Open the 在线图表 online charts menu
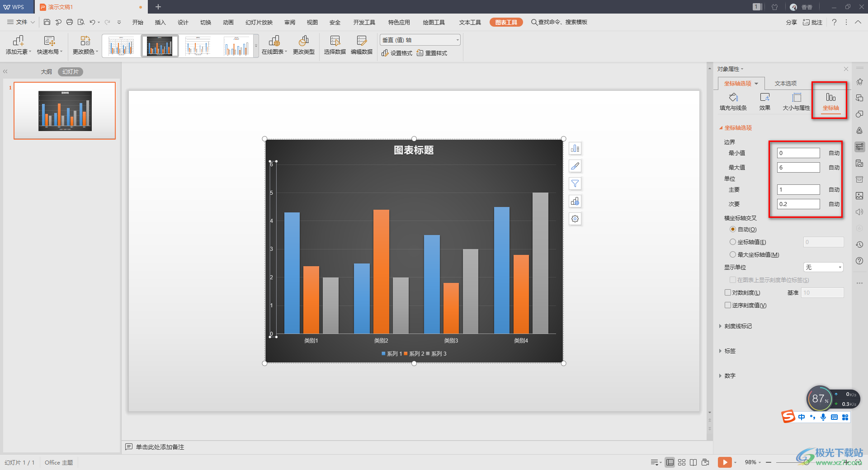Screen dimensions: 868x470 pyautogui.click(x=274, y=45)
